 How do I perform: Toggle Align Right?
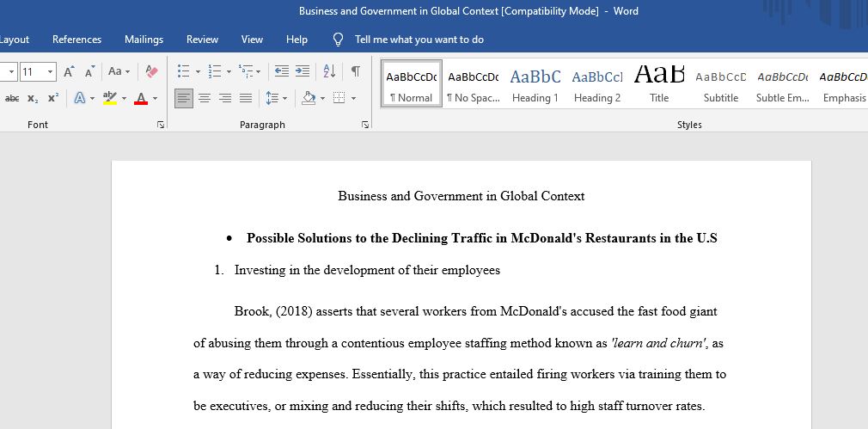225,99
